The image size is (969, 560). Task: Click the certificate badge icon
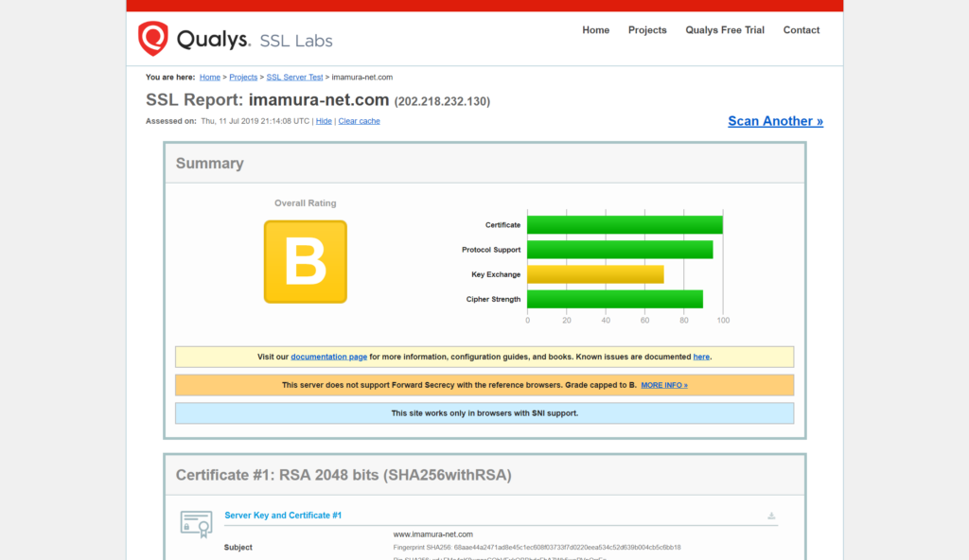pyautogui.click(x=197, y=524)
